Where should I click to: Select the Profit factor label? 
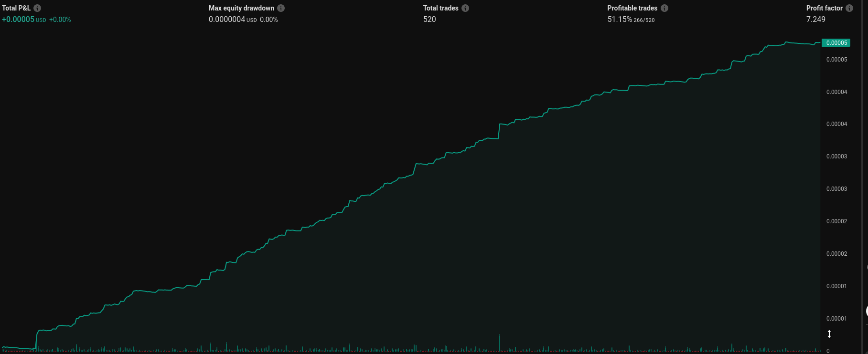click(825, 8)
